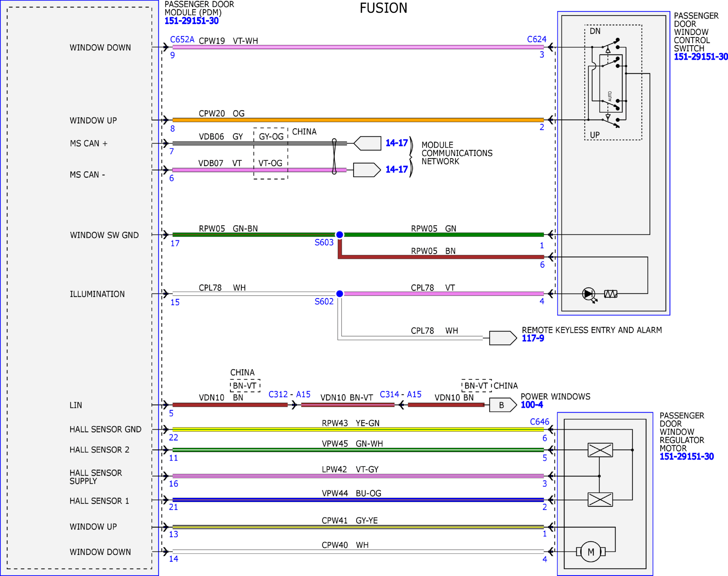Click pin number 22 on Hall Sensor GND

(174, 438)
